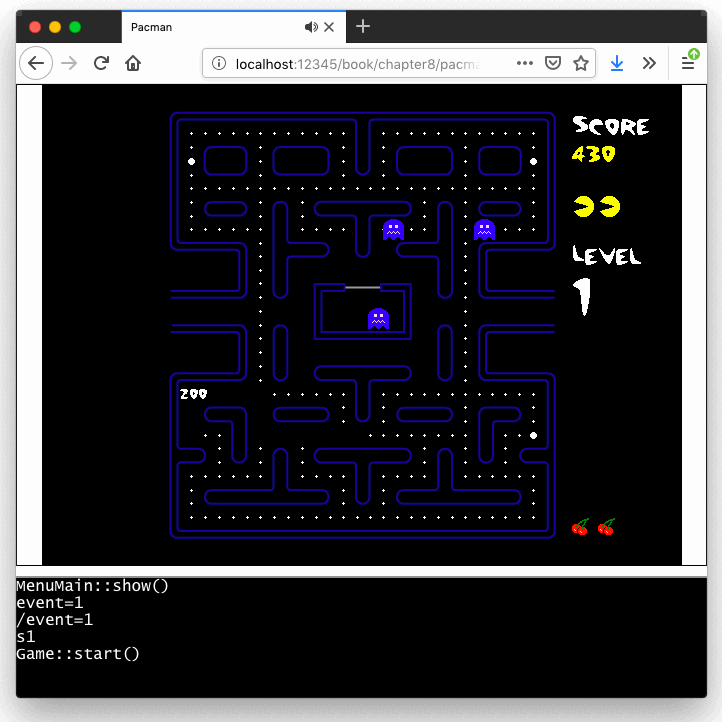Click the ghost near the right wall
Viewport: 722px width, 722px height.
[484, 230]
